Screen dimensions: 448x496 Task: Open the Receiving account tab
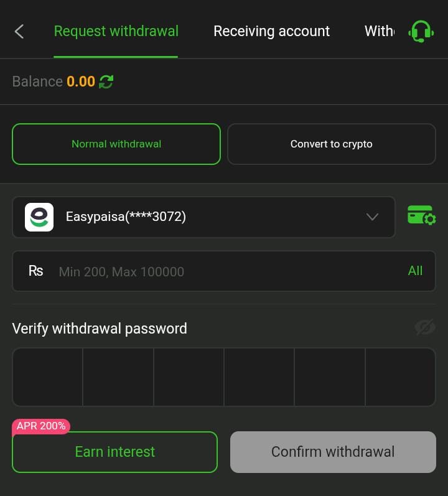tap(271, 31)
